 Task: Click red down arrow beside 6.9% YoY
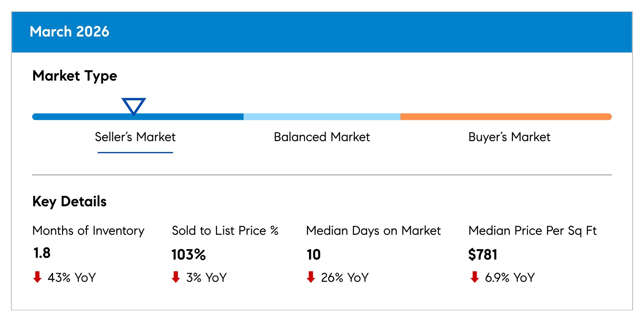(475, 277)
